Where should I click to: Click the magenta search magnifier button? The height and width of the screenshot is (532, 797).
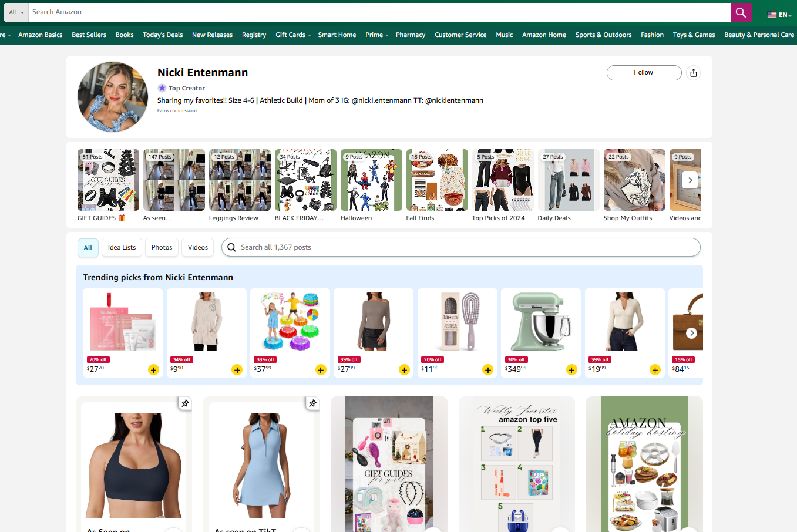tap(741, 12)
